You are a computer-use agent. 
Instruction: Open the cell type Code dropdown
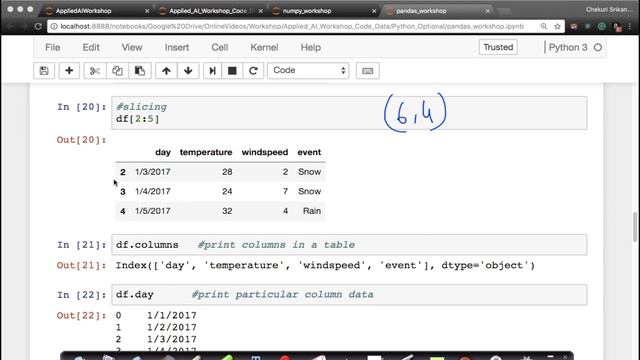coord(308,70)
